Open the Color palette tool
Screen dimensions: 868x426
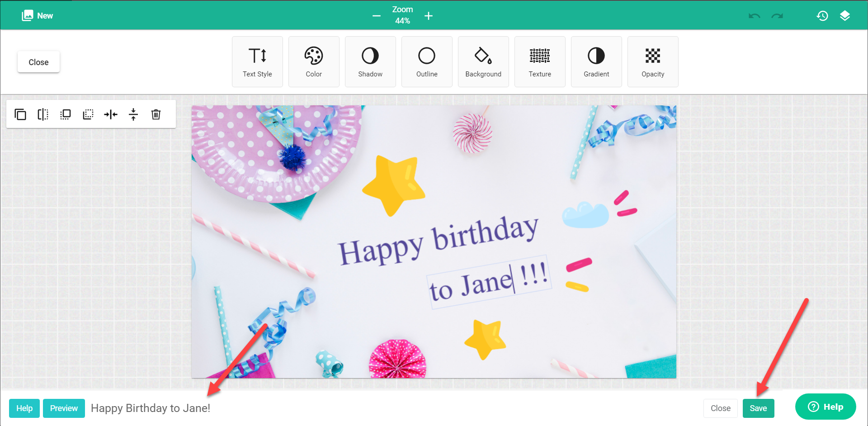[x=314, y=62]
